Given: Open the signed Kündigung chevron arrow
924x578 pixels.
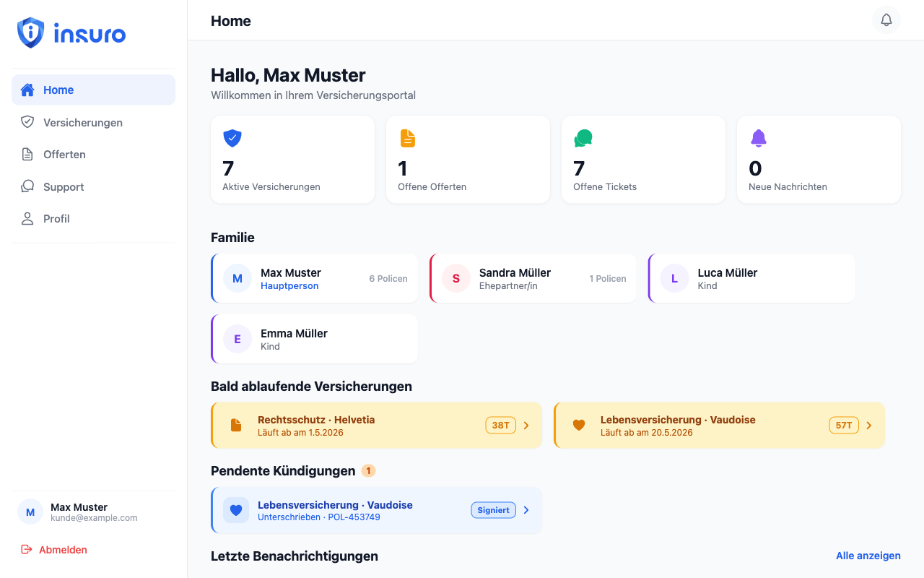Looking at the screenshot, I should click(526, 510).
